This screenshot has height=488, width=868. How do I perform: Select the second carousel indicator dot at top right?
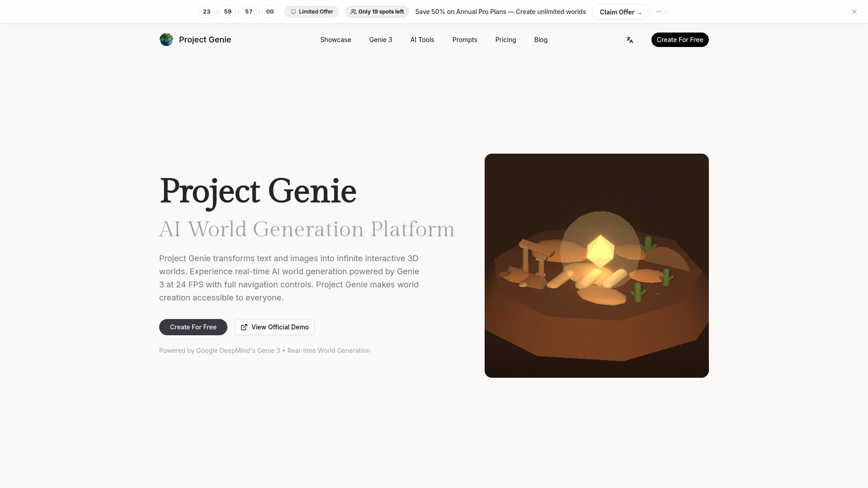[x=664, y=12]
